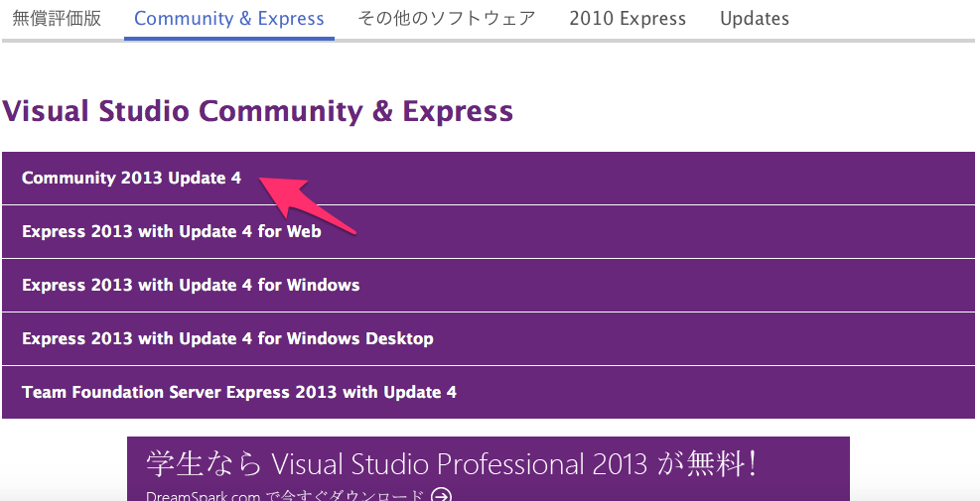
Task: Click the DreamSpark.com download link text
Action: click(285, 496)
